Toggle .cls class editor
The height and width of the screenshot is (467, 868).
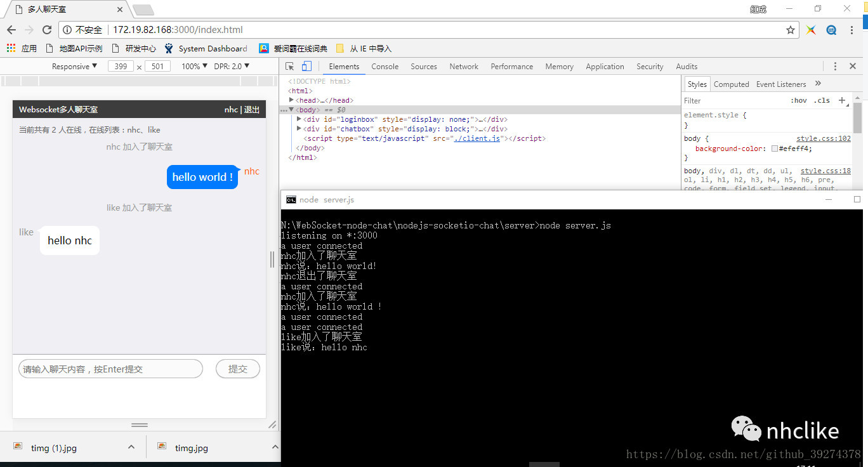tap(822, 100)
